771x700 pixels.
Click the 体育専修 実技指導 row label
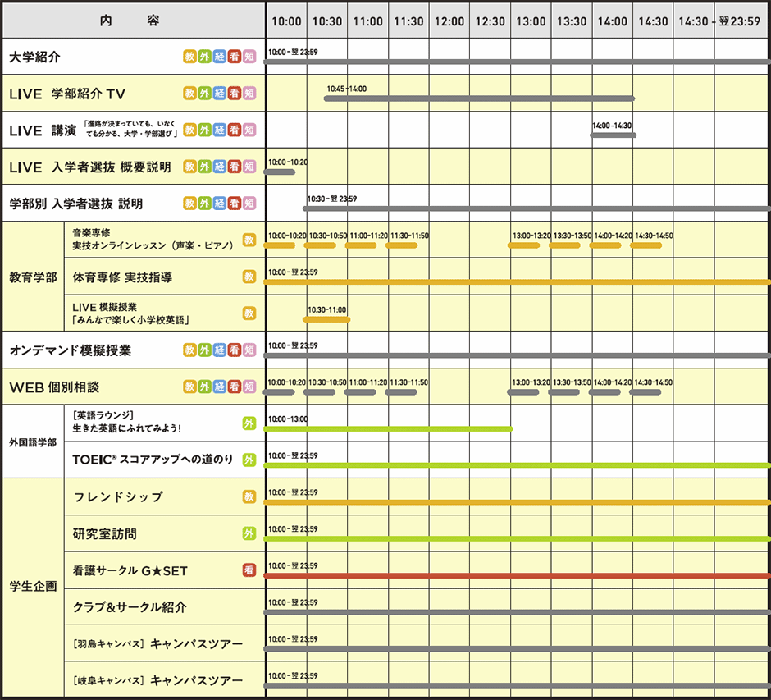pyautogui.click(x=122, y=277)
